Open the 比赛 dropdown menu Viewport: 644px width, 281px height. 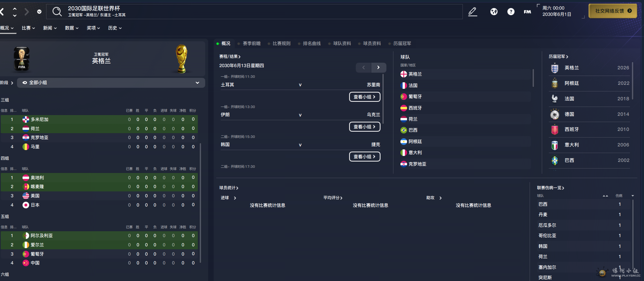[28, 28]
